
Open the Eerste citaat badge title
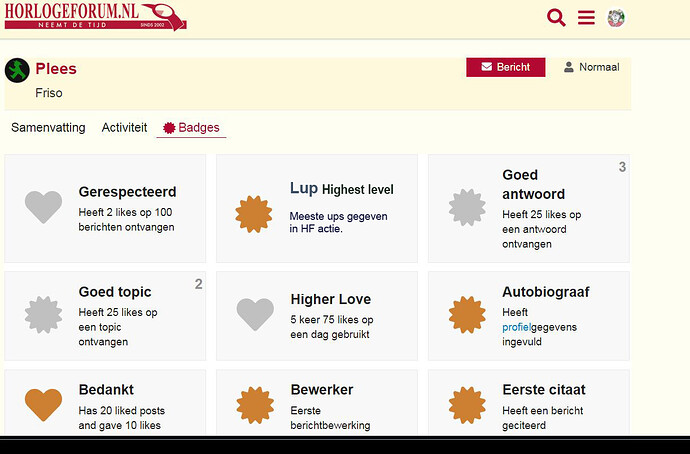pos(543,389)
